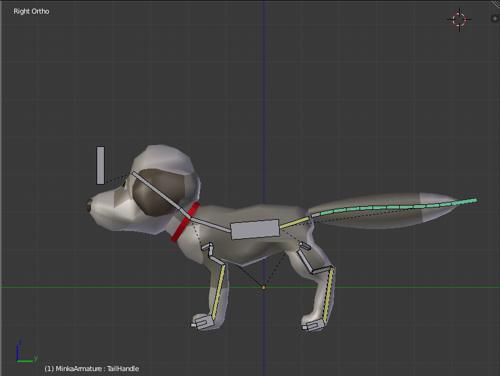
Task: Select the yellow front lower leg bone
Action: coord(218,291)
